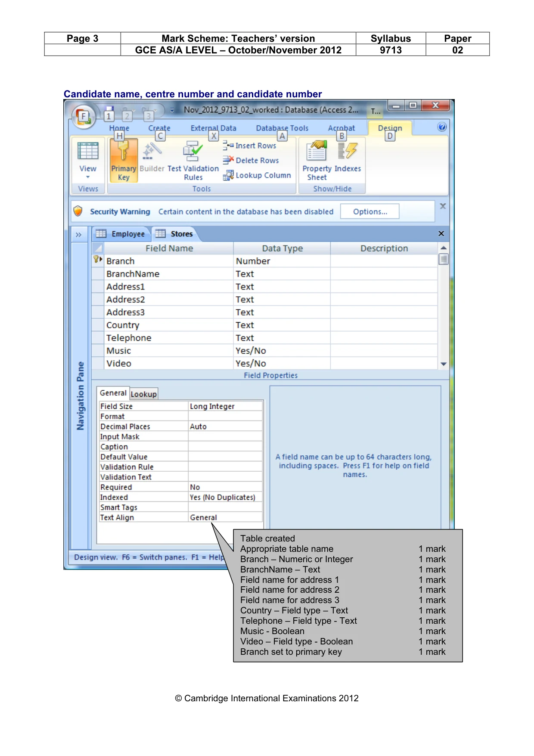The height and width of the screenshot is (756, 534).
Task: Insert Rows into the table design
Action: [250, 146]
